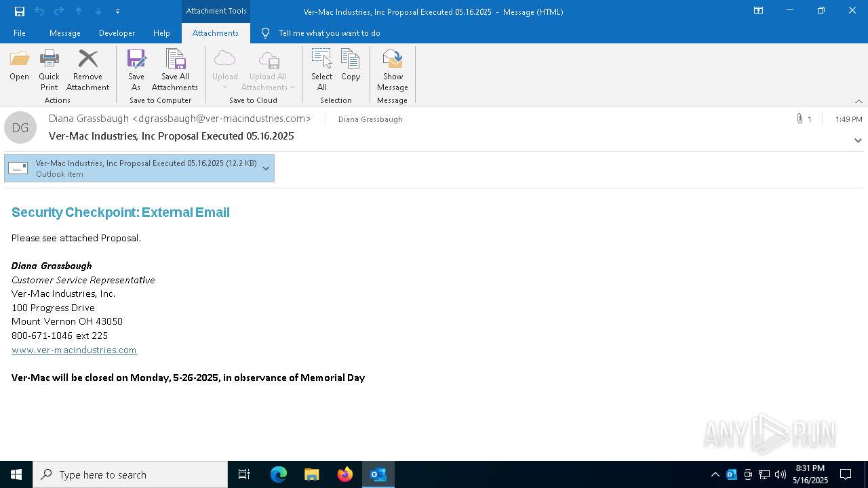The image size is (868, 488).
Task: Open the Help tab
Action: [x=161, y=33]
